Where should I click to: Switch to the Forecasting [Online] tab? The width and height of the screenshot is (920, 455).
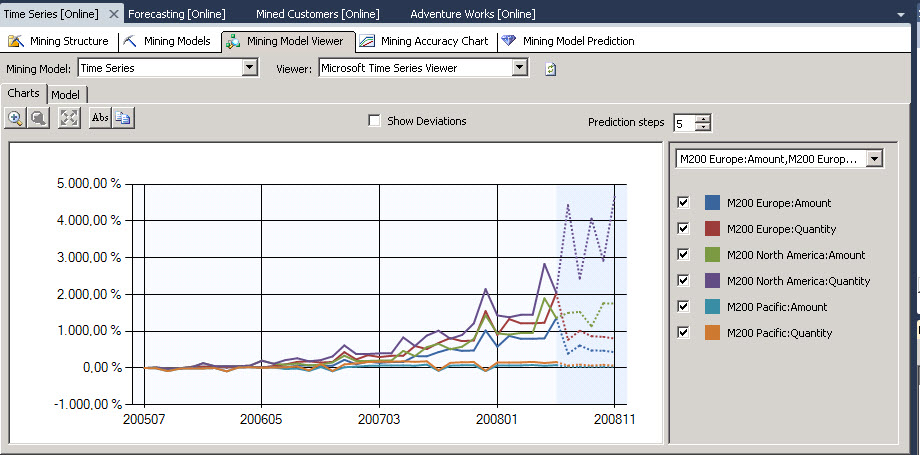[177, 14]
